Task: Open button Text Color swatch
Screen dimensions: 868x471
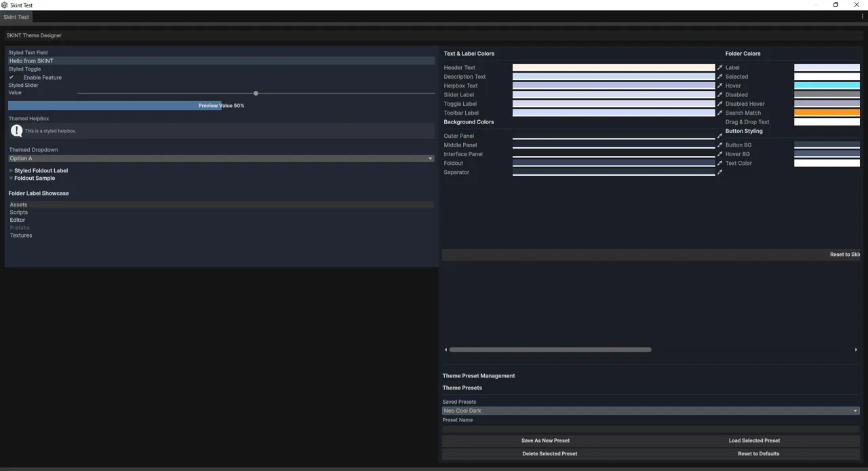Action: 827,163
